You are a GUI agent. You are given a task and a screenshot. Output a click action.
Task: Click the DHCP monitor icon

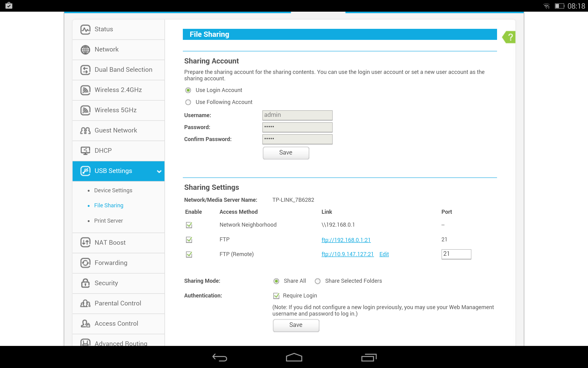(85, 151)
